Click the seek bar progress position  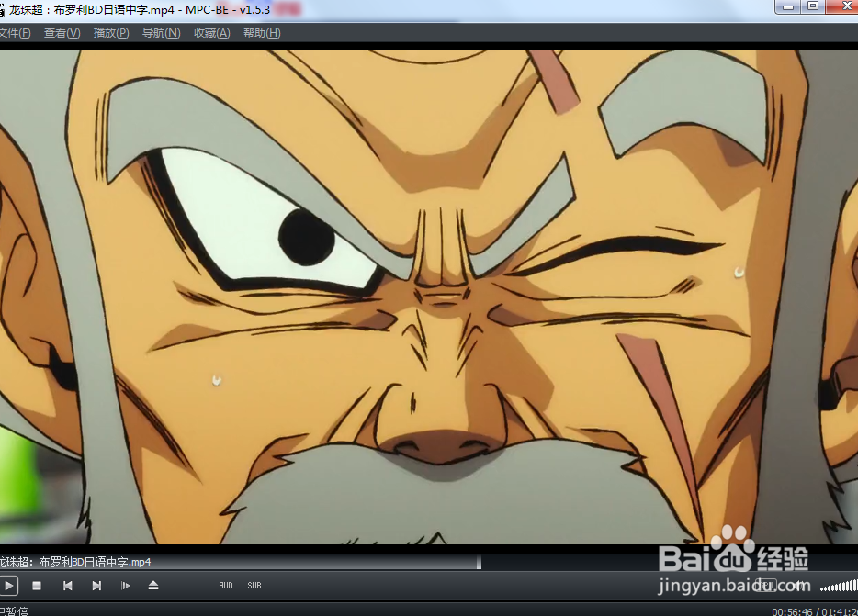click(479, 562)
